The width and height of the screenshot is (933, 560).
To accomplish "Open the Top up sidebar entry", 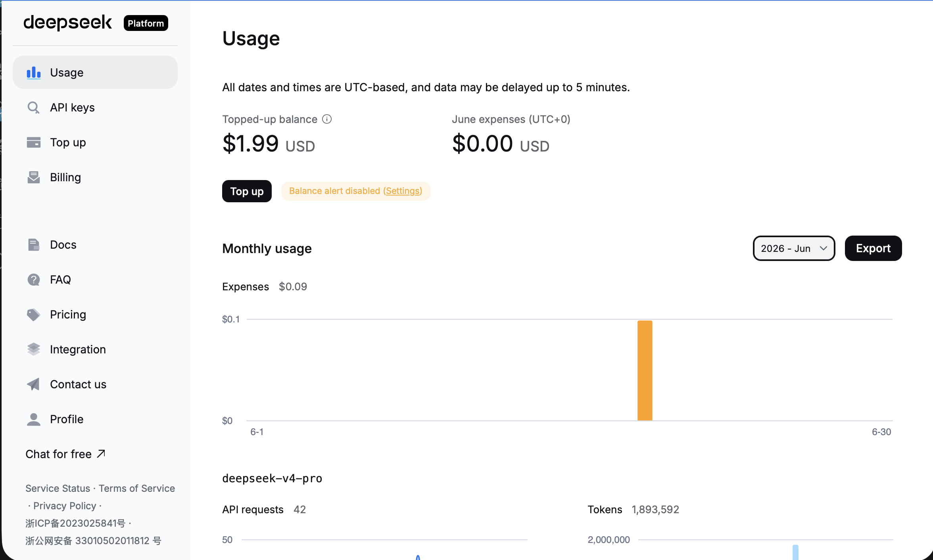I will pos(95,142).
